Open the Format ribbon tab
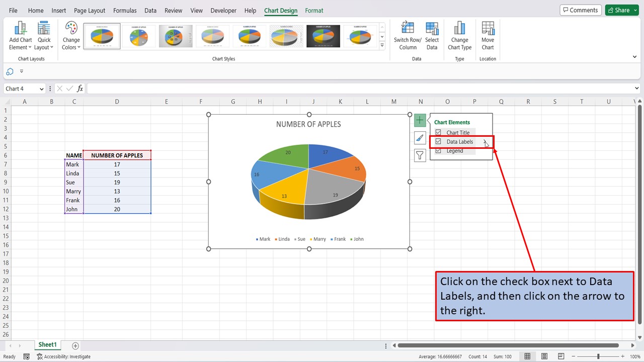The width and height of the screenshot is (644, 362). coord(314,10)
